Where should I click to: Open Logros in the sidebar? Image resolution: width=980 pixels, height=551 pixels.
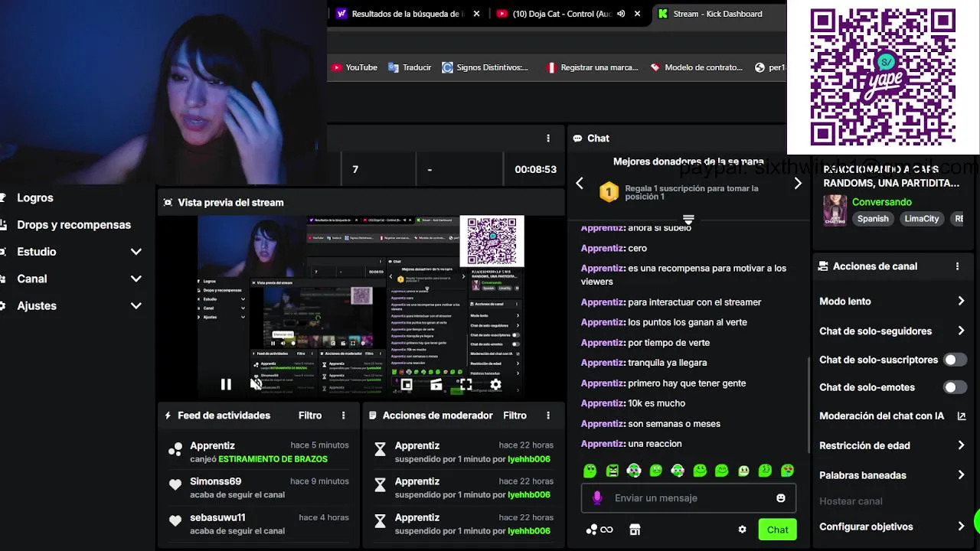click(35, 197)
